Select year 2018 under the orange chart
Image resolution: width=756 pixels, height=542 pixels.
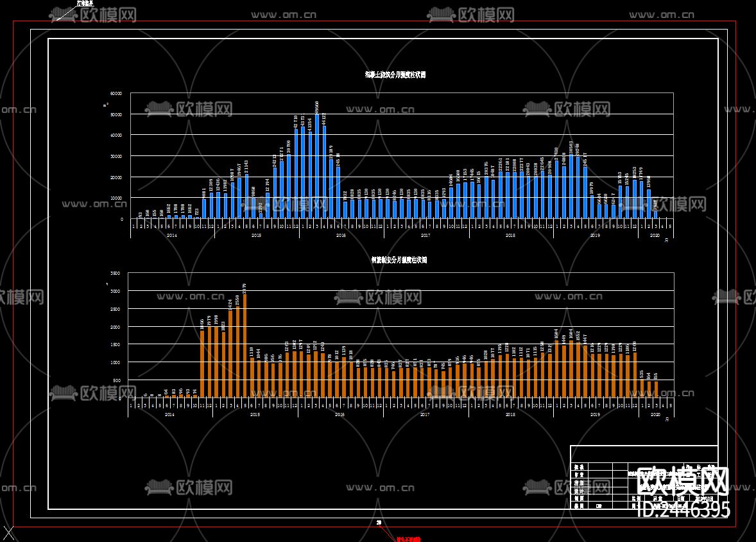click(x=510, y=415)
